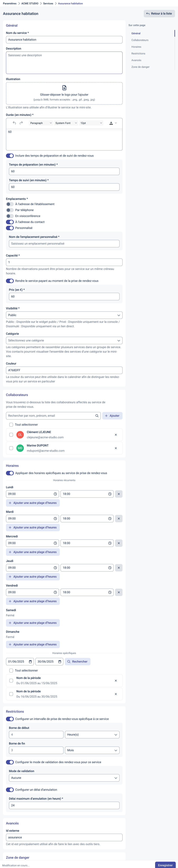Check the box next to Marine DUPONT
Screen dimensions: 178x868
pyautogui.click(x=11, y=448)
